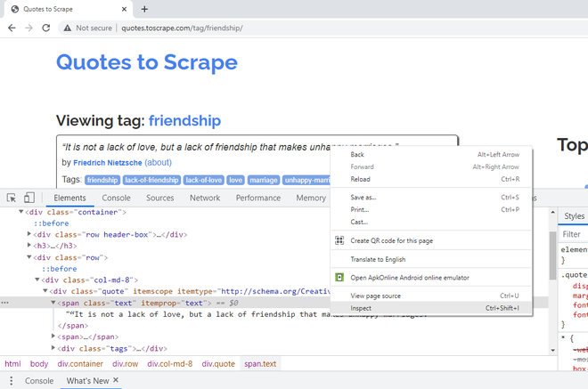Click the Quotes to Scrape heading link
588x389 pixels.
pyautogui.click(x=147, y=62)
